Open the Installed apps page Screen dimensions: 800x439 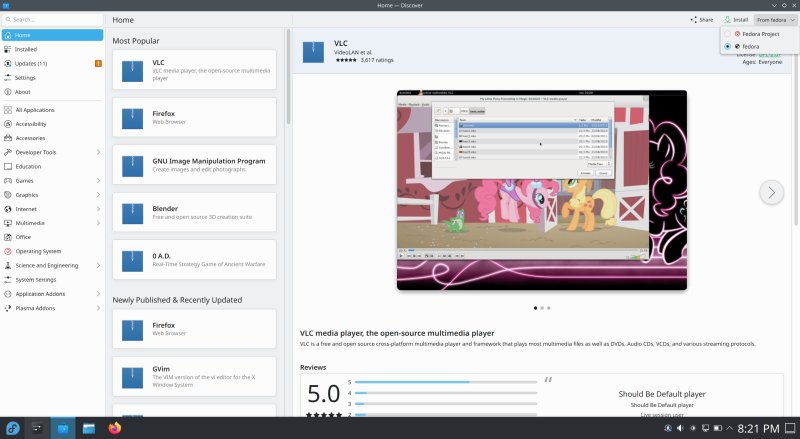[x=26, y=49]
